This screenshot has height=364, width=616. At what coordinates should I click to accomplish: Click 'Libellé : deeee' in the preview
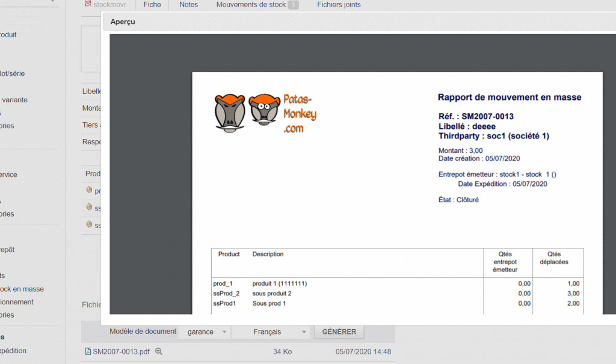click(x=467, y=126)
